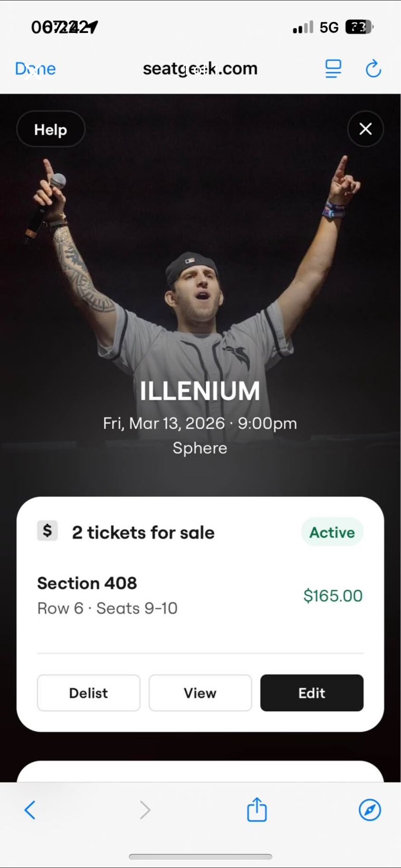Close the listing overlay with the X

pyautogui.click(x=366, y=129)
